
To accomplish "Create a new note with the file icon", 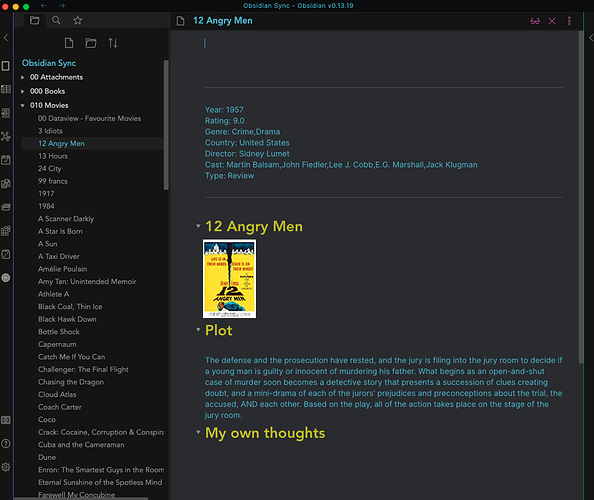I will click(x=69, y=43).
